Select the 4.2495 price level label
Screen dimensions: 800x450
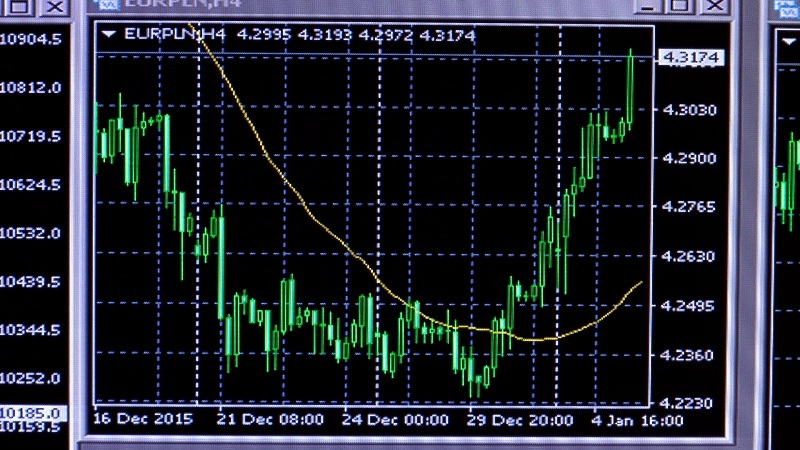pyautogui.click(x=690, y=305)
